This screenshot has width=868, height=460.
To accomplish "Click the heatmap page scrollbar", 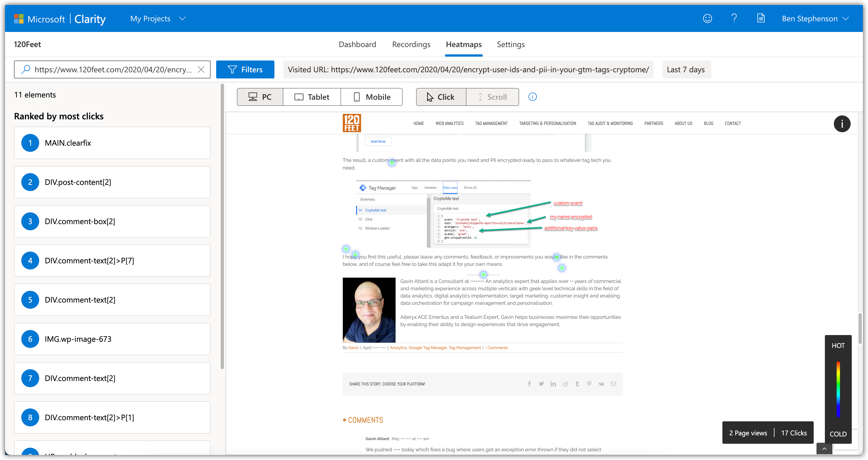I will pyautogui.click(x=860, y=329).
